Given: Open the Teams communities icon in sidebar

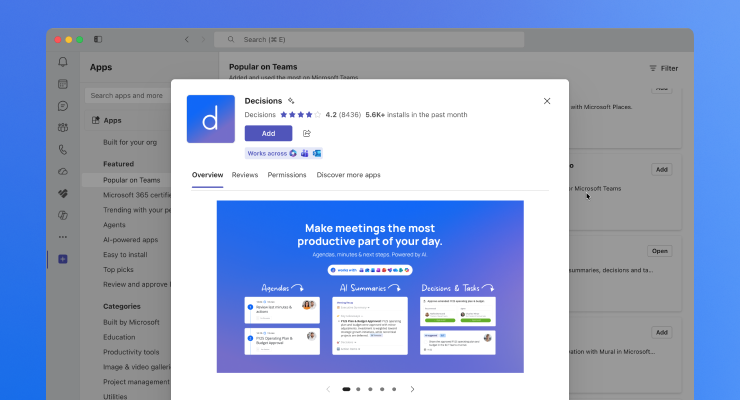Looking at the screenshot, I should tap(63, 127).
